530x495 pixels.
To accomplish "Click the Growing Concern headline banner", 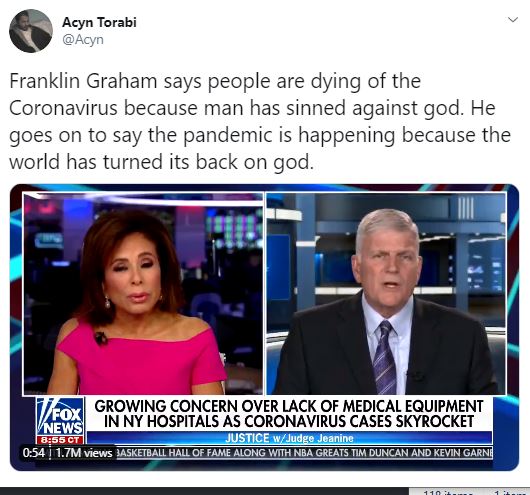I will pos(289,414).
